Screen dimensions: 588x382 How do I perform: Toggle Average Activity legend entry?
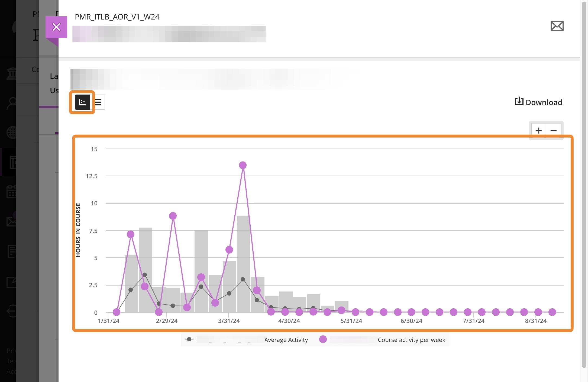(247, 339)
